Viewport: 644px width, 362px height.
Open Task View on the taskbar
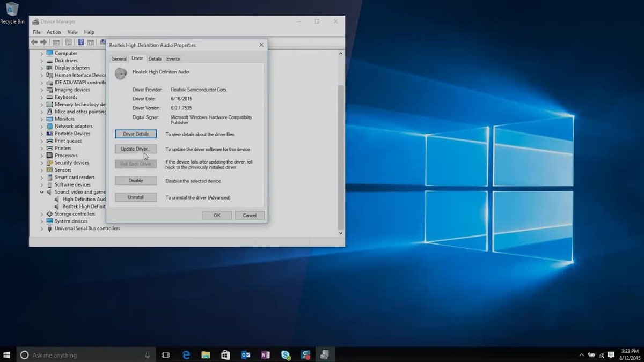pos(165,354)
